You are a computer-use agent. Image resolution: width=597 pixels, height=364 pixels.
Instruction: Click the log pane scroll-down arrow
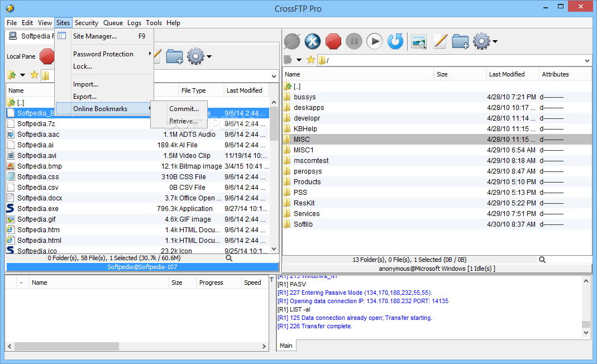[x=586, y=332]
